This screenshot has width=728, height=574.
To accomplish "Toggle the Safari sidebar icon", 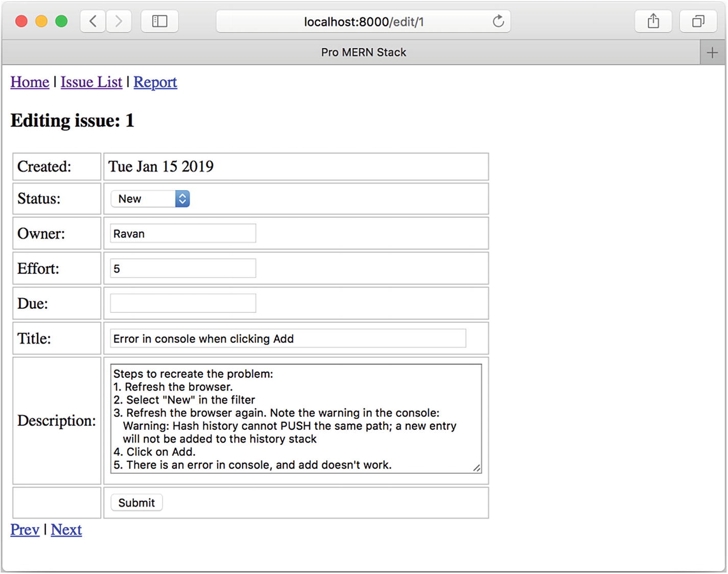I will click(159, 21).
